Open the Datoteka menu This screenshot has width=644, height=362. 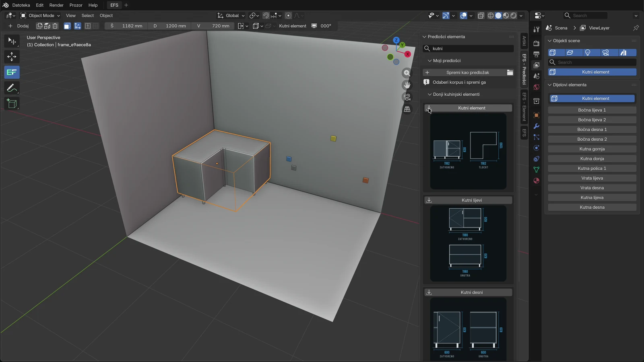tap(21, 5)
